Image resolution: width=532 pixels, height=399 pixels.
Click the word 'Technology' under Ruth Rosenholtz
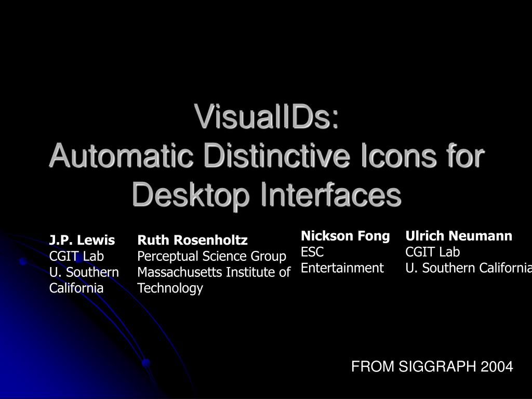170,288
